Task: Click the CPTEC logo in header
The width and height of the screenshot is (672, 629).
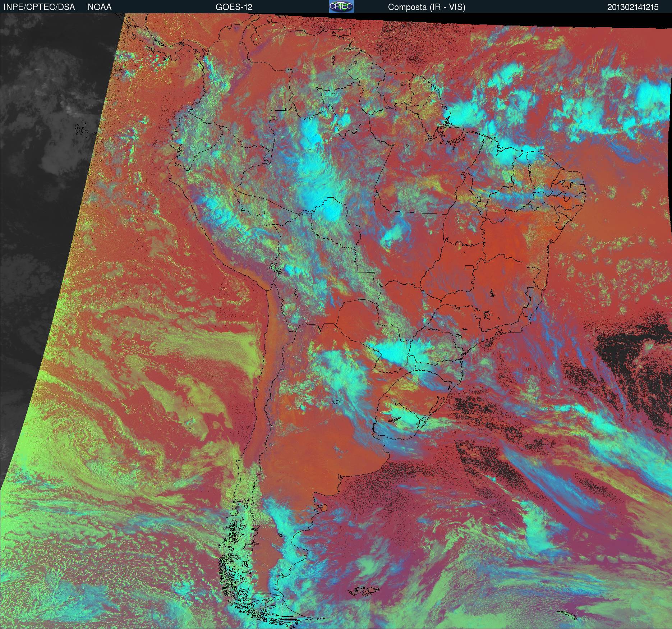Action: click(x=341, y=6)
